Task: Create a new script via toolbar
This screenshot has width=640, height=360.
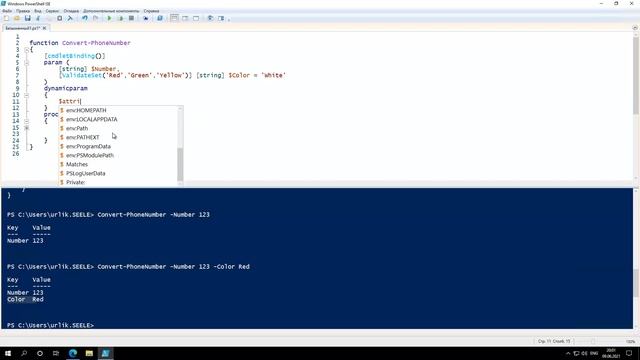Action: tap(6, 18)
